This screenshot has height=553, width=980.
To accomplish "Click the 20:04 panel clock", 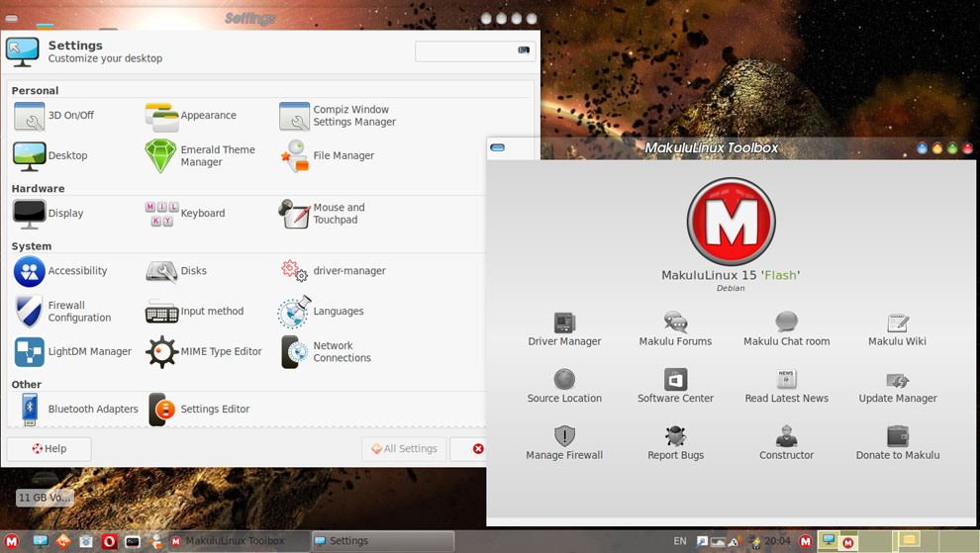I will click(x=777, y=541).
